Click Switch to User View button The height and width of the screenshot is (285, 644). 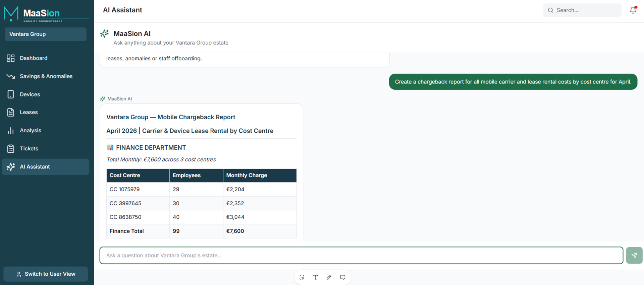click(x=46, y=274)
